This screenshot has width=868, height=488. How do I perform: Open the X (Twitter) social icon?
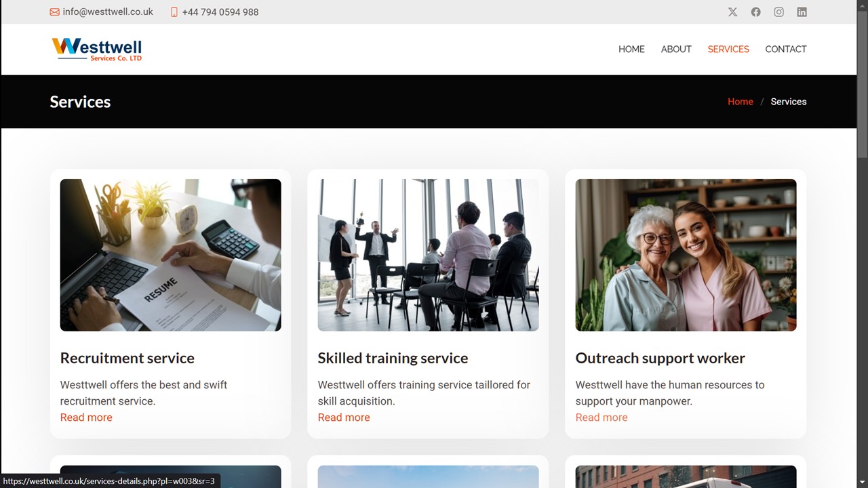(732, 12)
